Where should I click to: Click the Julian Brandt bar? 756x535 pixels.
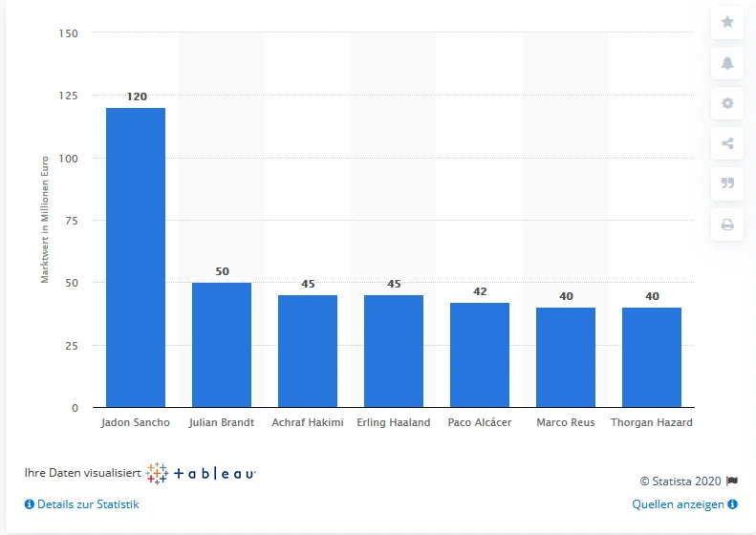tap(222, 345)
